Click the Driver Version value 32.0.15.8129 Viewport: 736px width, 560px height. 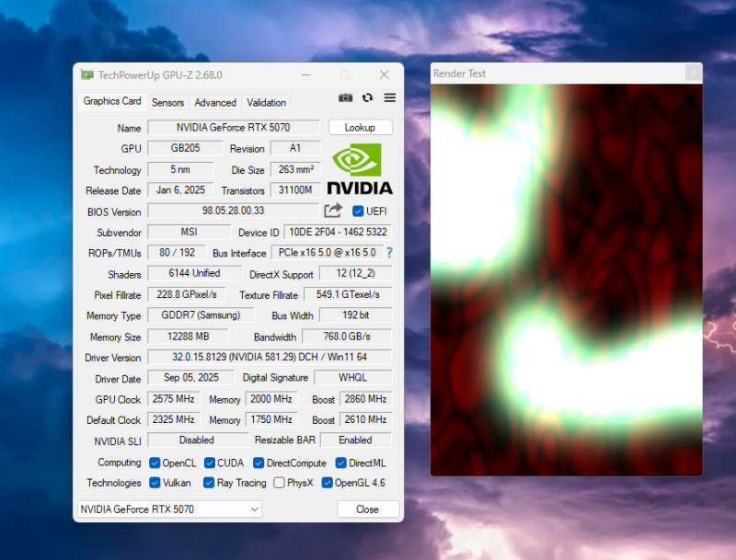[x=270, y=358]
